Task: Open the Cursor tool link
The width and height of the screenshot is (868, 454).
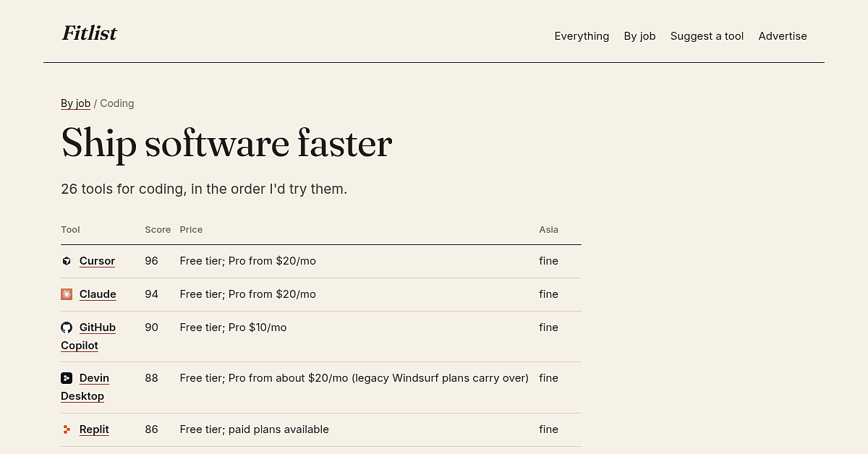Action: click(97, 261)
